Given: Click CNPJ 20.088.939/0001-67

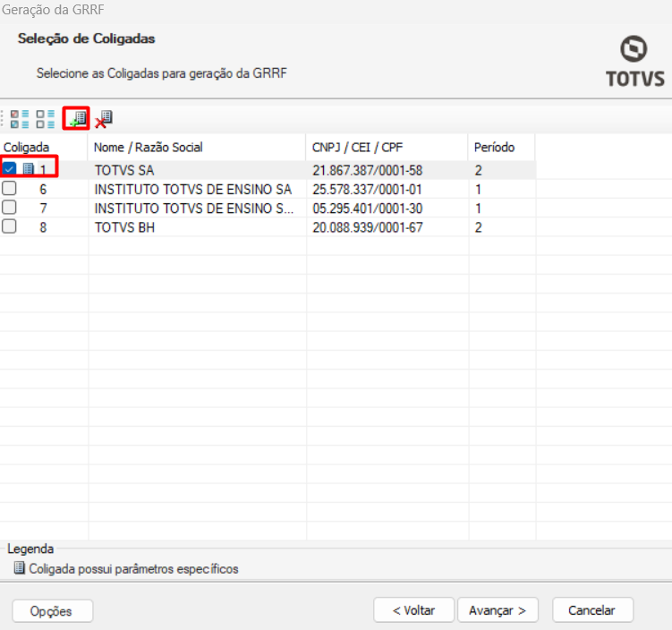Looking at the screenshot, I should pyautogui.click(x=367, y=227).
